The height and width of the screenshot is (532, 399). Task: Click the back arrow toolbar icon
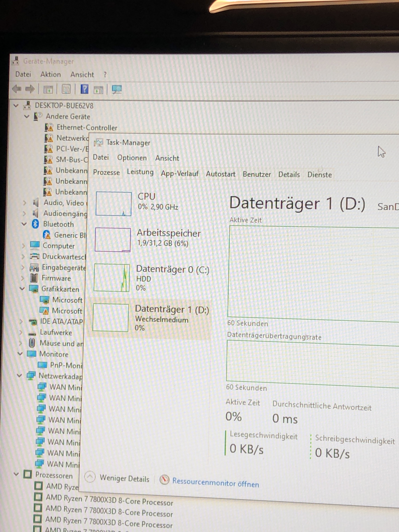click(17, 89)
